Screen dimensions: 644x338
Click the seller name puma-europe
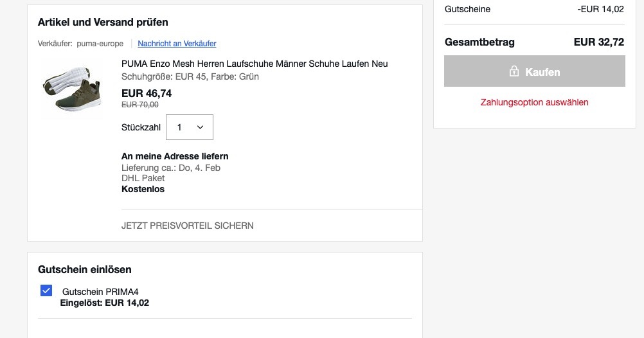tap(100, 44)
